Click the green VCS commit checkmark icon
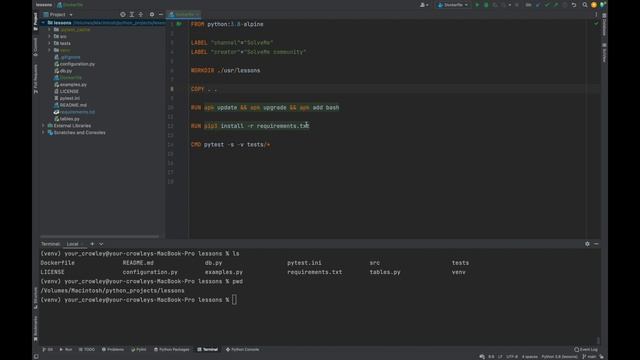This screenshot has width=640, height=360. 547,5
